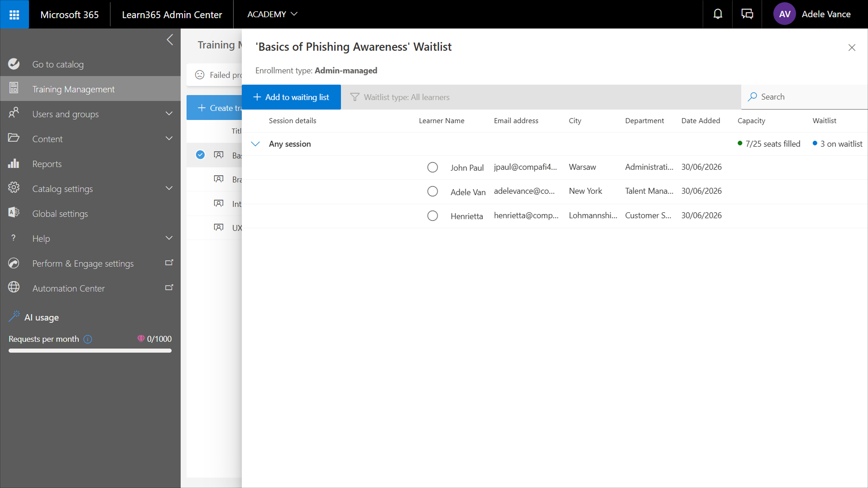The height and width of the screenshot is (488, 868).
Task: Expand the Content menu chevron
Action: click(x=169, y=139)
